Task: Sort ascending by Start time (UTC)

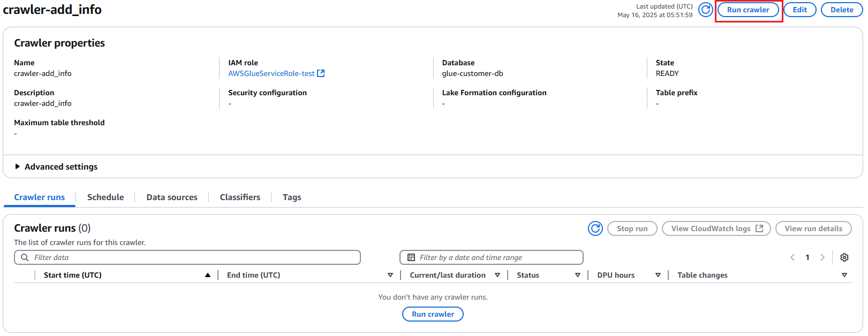Action: tap(207, 275)
